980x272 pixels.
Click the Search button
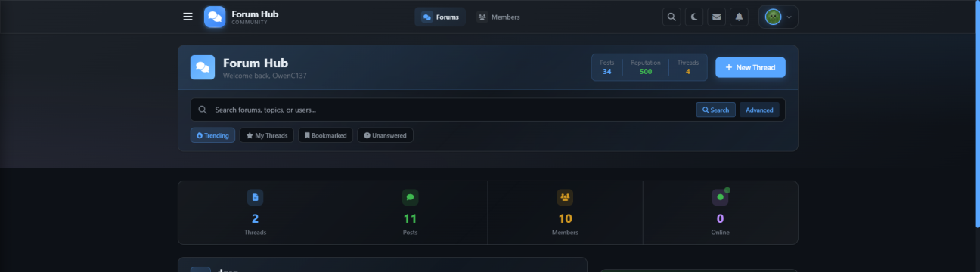coord(715,110)
